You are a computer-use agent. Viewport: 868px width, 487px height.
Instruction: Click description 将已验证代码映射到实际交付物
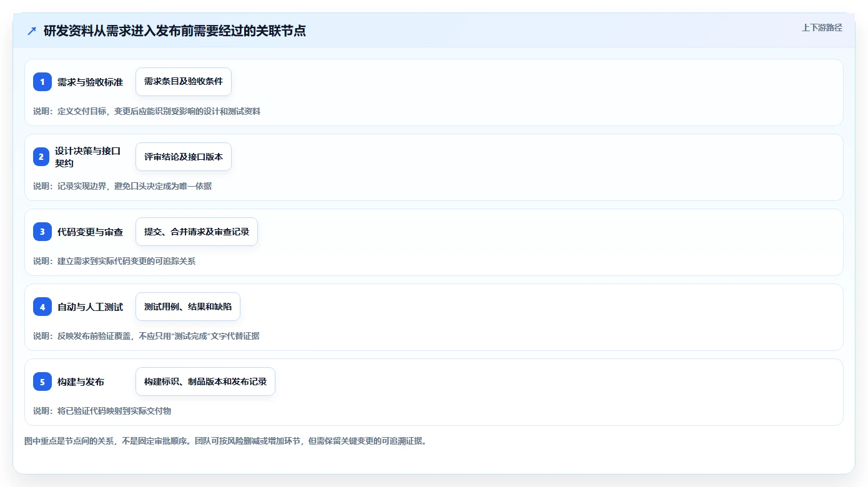pyautogui.click(x=114, y=411)
